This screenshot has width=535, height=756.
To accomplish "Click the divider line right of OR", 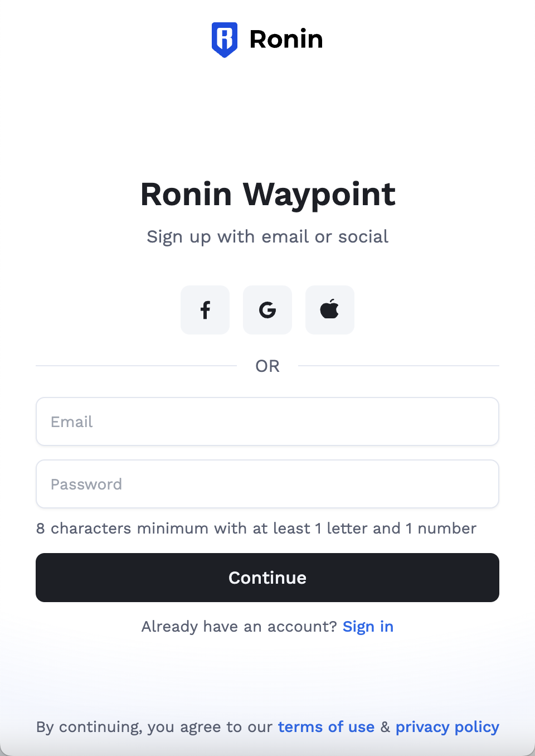I will [x=398, y=366].
